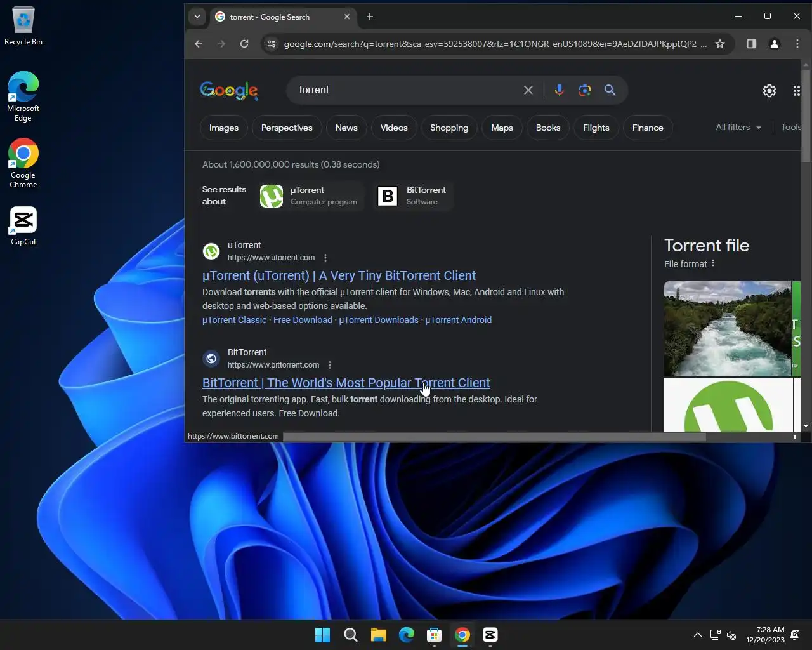Open the Recycle Bin desktop icon

(x=23, y=27)
